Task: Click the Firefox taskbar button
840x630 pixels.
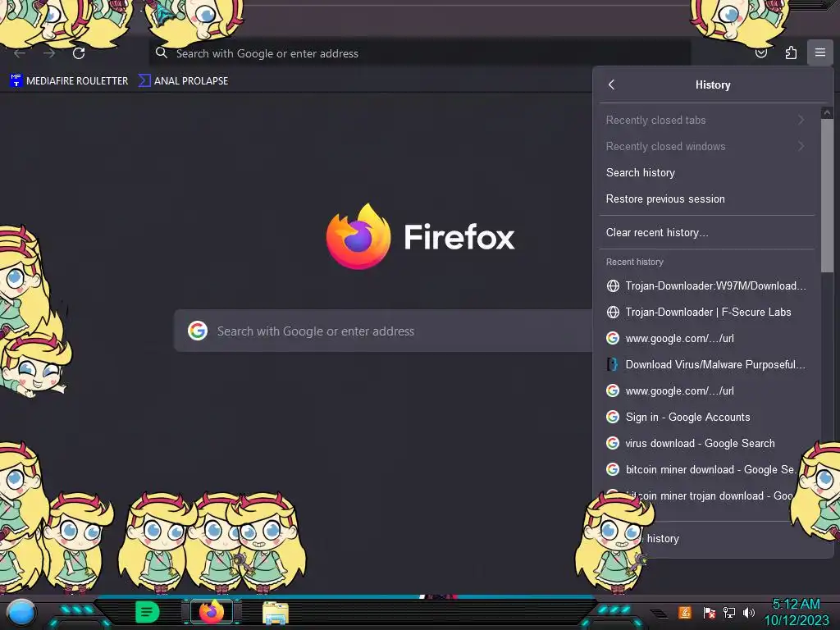Action: (212, 612)
